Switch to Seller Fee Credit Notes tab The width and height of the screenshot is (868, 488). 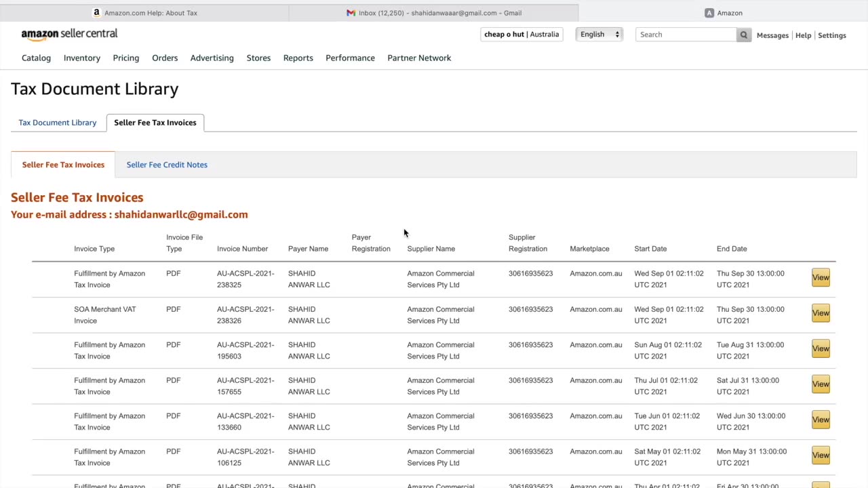click(x=167, y=165)
